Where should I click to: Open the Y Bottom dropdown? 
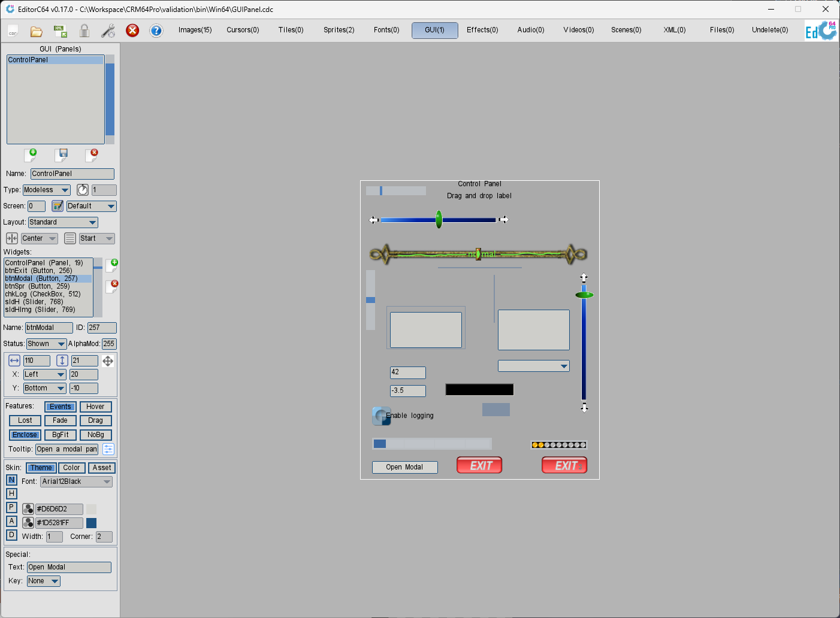pos(44,388)
